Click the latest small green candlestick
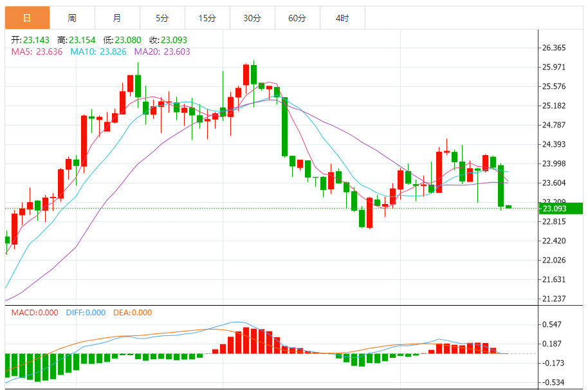Image resolution: width=588 pixels, height=390 pixels. 508,207
